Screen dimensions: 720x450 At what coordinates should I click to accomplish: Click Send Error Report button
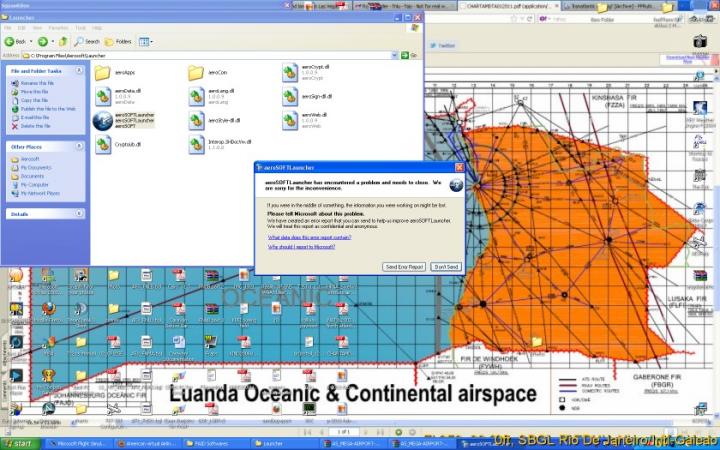click(404, 267)
